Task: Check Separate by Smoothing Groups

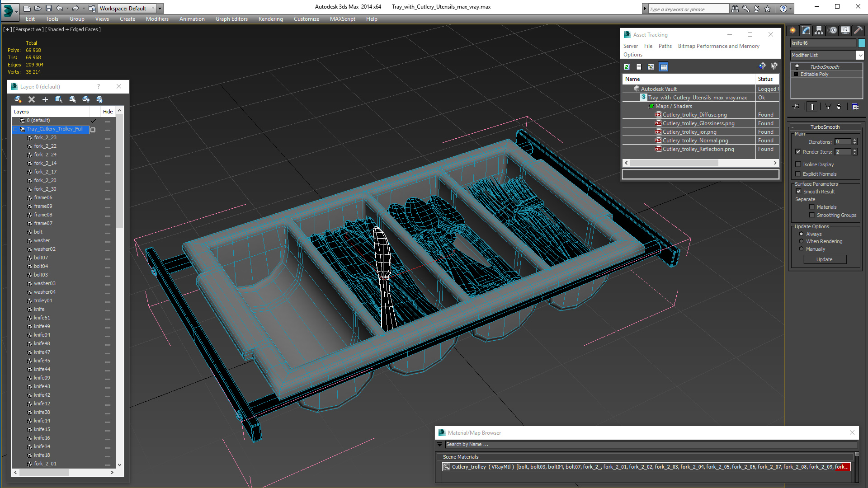Action: (812, 215)
